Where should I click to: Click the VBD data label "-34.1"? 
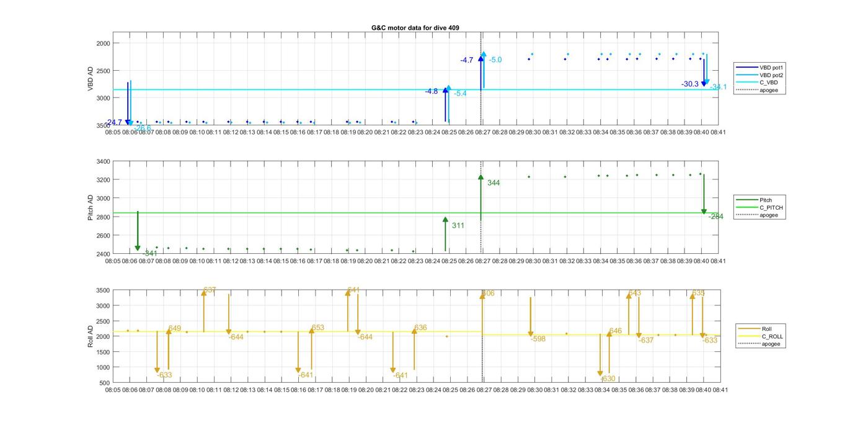click(719, 87)
